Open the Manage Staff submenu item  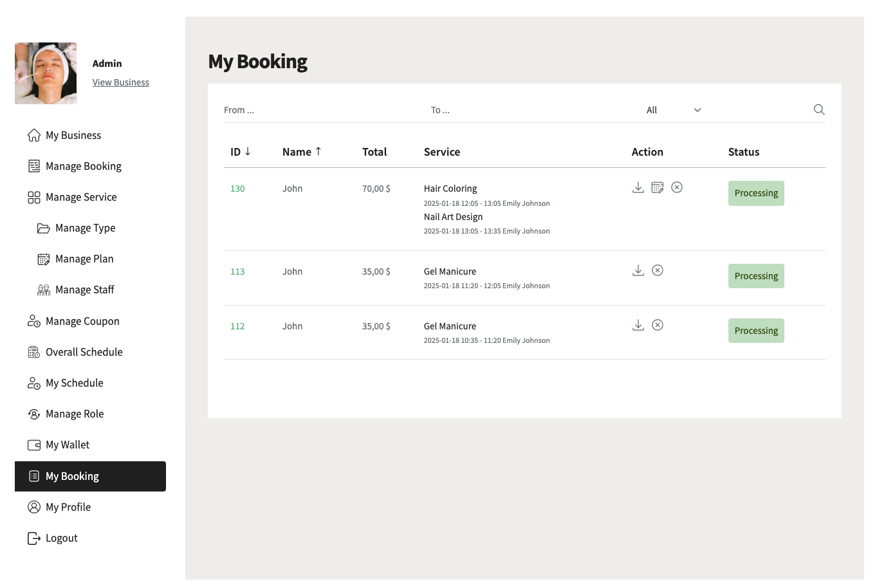point(84,289)
